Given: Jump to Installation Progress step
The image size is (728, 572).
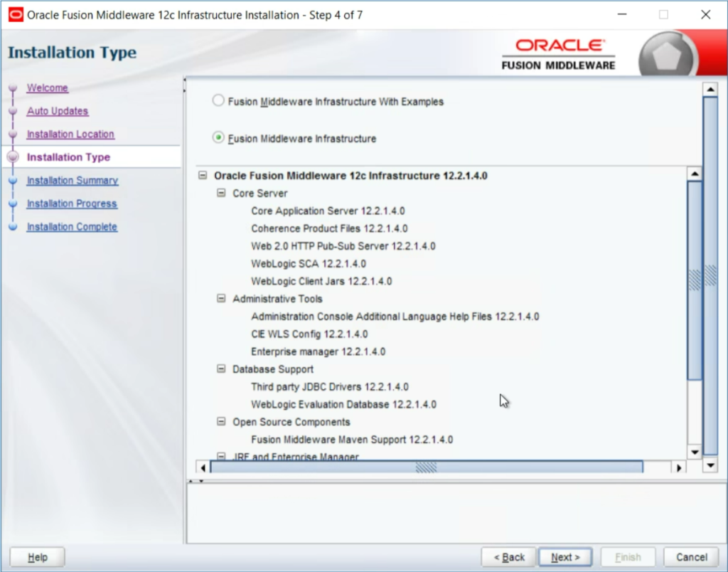Looking at the screenshot, I should point(72,203).
